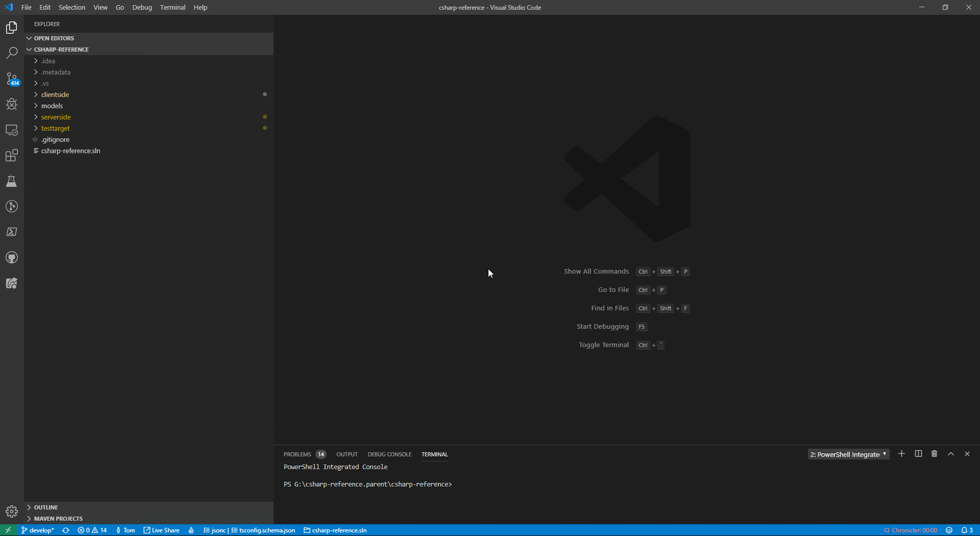The image size is (980, 536).
Task: Open the Search view in activity bar
Action: tap(12, 53)
